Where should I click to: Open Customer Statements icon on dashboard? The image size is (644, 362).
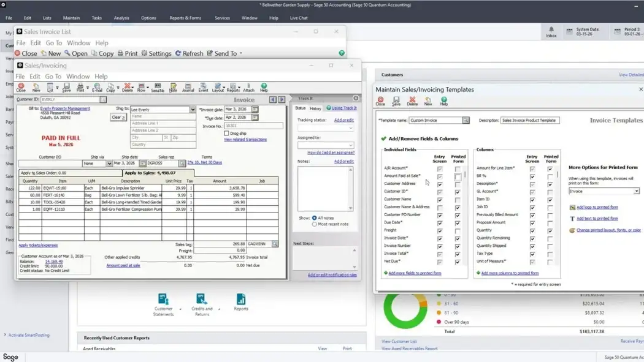point(163,304)
